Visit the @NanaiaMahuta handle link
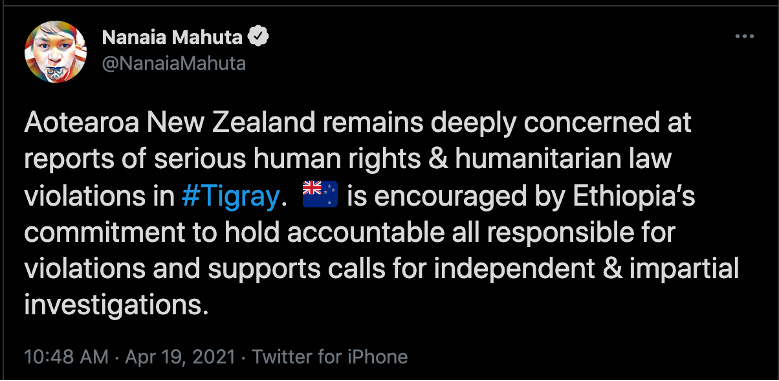This screenshot has height=381, width=779. click(x=174, y=64)
